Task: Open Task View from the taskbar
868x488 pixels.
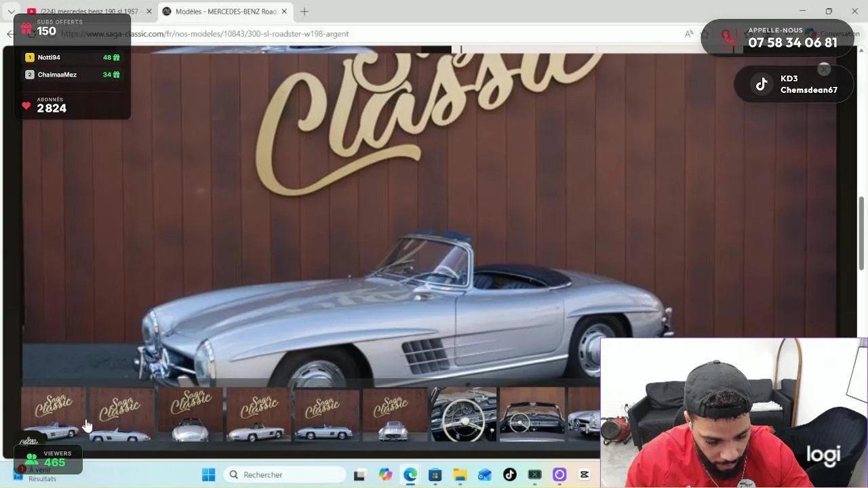Action: click(359, 474)
